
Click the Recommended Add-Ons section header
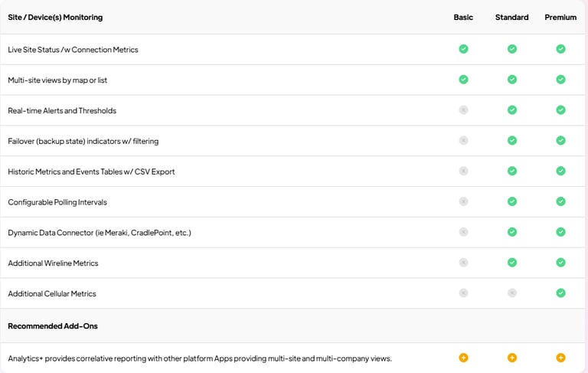53,326
